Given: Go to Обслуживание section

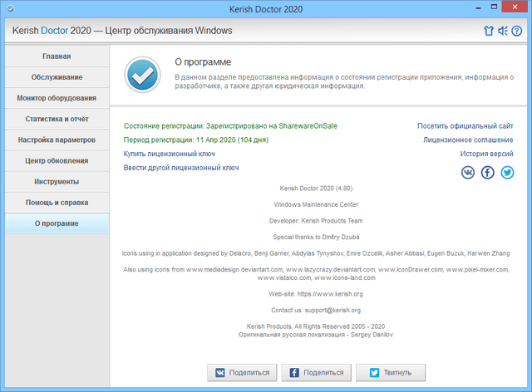Looking at the screenshot, I should click(57, 77).
